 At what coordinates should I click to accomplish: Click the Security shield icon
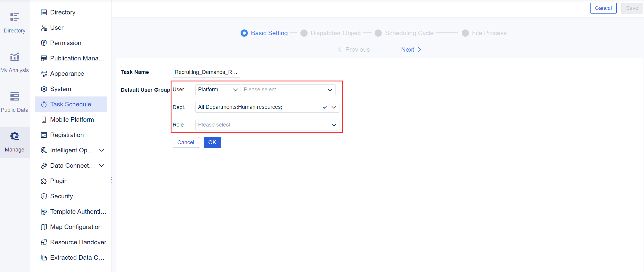(x=44, y=196)
